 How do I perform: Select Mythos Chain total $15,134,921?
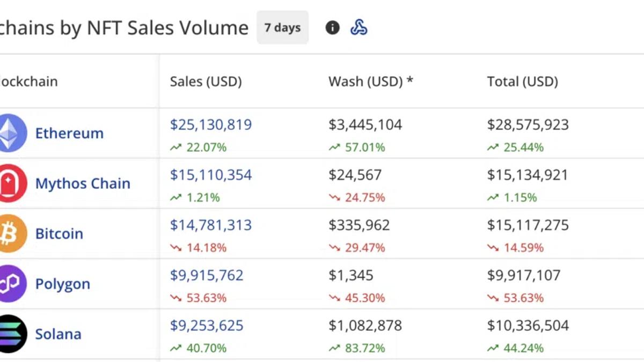pyautogui.click(x=528, y=175)
